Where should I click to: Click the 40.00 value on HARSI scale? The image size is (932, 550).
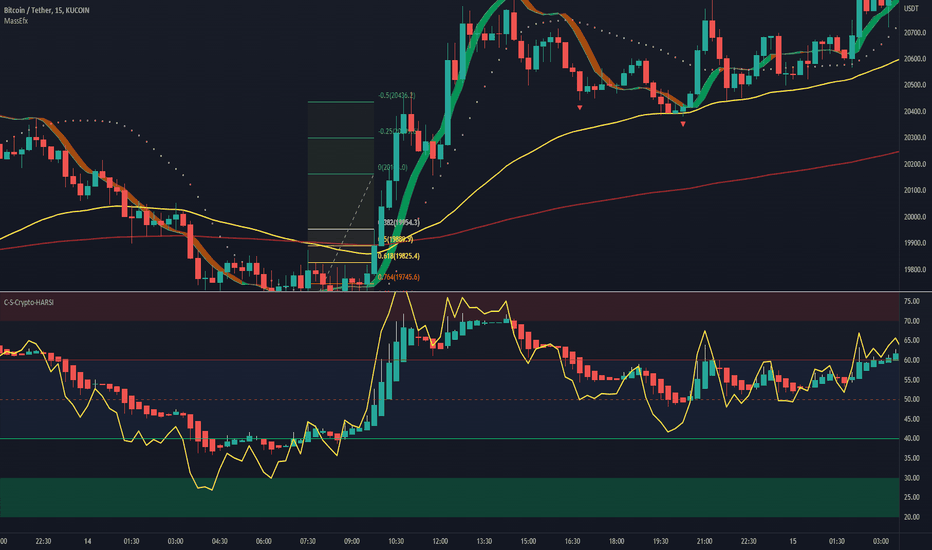(912, 439)
